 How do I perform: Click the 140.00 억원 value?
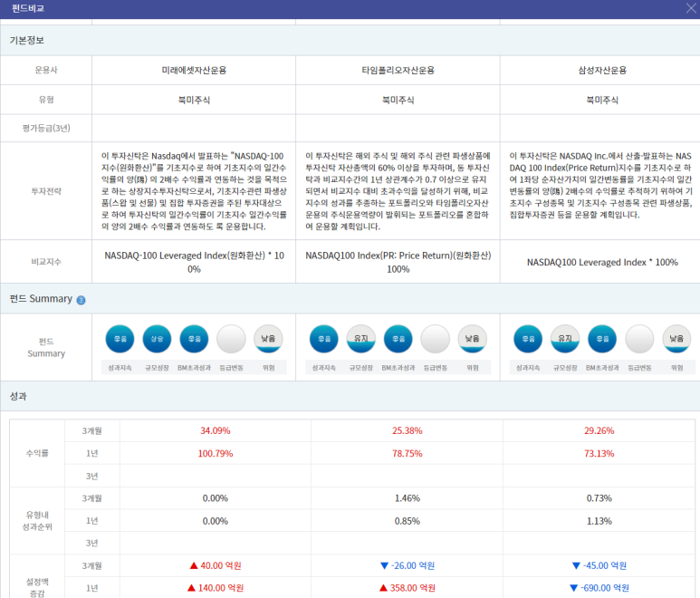[x=221, y=588]
